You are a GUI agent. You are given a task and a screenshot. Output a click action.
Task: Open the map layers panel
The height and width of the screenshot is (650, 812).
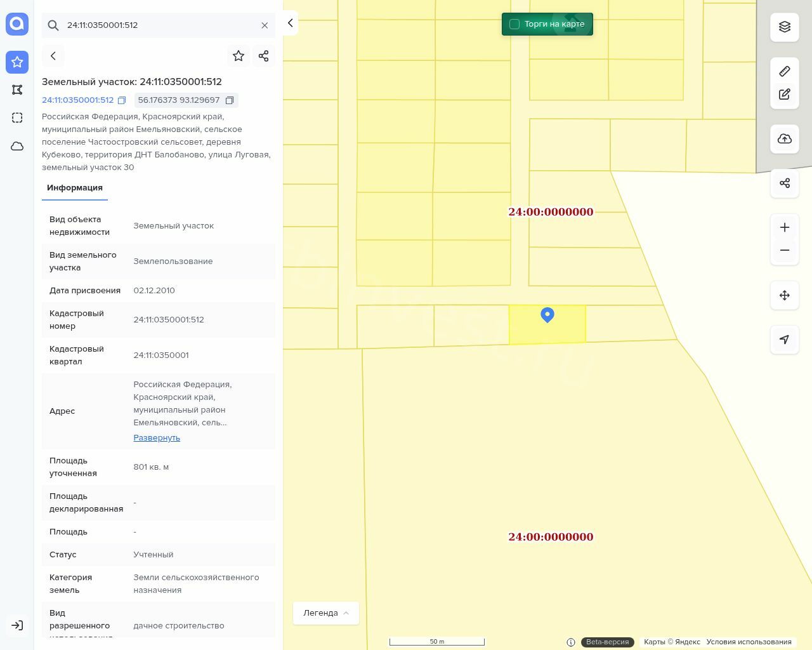pyautogui.click(x=784, y=27)
